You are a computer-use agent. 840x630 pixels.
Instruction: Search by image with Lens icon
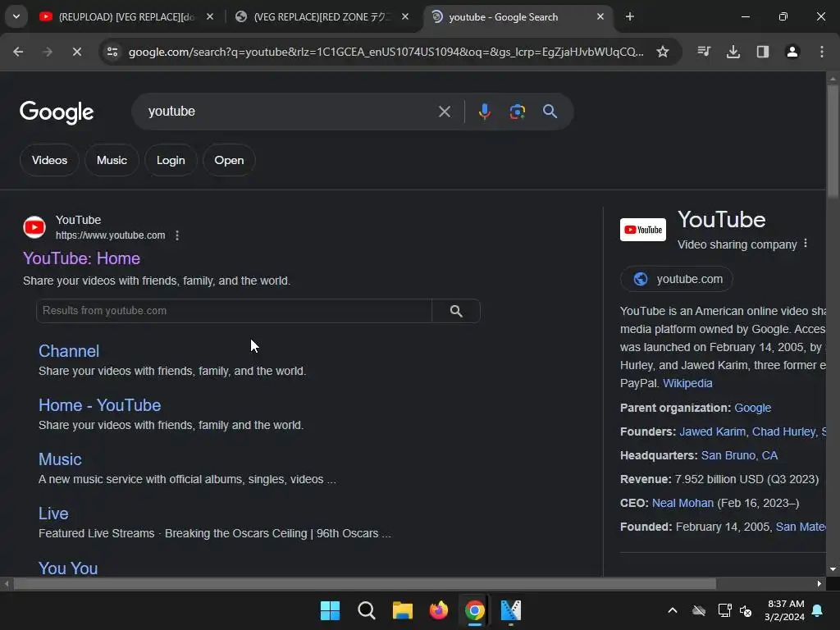coord(517,112)
